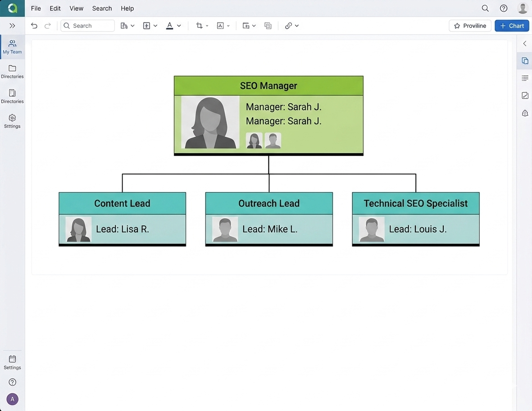Click the small female avatar in SEO Manager card
This screenshot has width=532, height=411.
254,141
